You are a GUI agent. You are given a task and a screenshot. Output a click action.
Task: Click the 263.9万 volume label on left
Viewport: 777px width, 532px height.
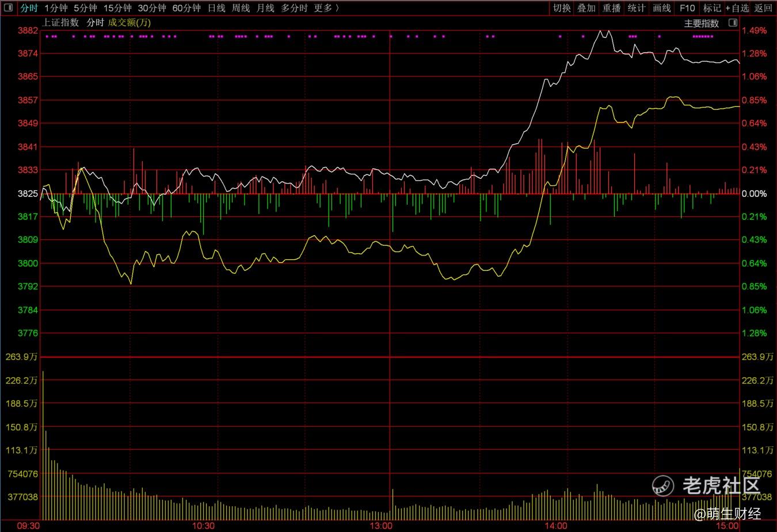coord(22,357)
